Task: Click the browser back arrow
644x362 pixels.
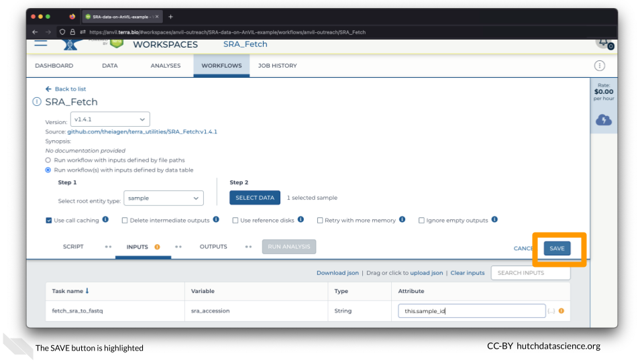Action: (x=36, y=32)
